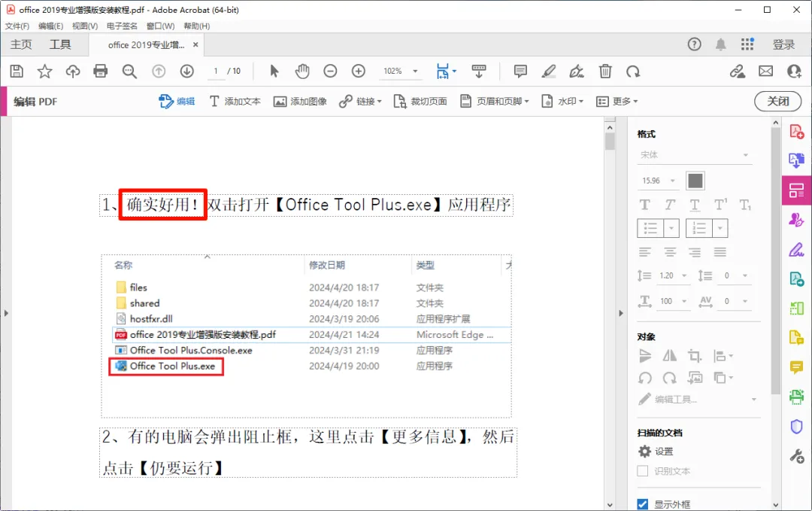Go to the previous page arrow
Screen dimensions: 812x511
[x=159, y=71]
